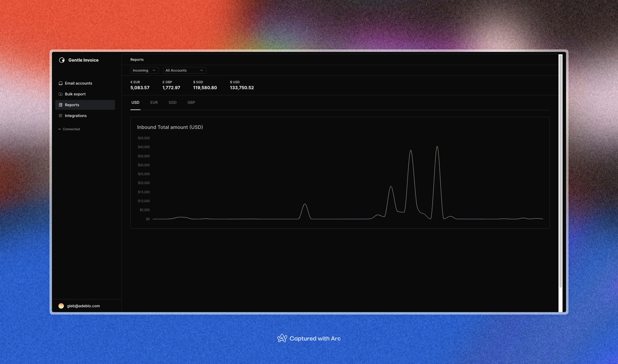Click the vertical scrollbar on the right
Image resolution: width=618 pixels, height=364 pixels.
point(560,172)
